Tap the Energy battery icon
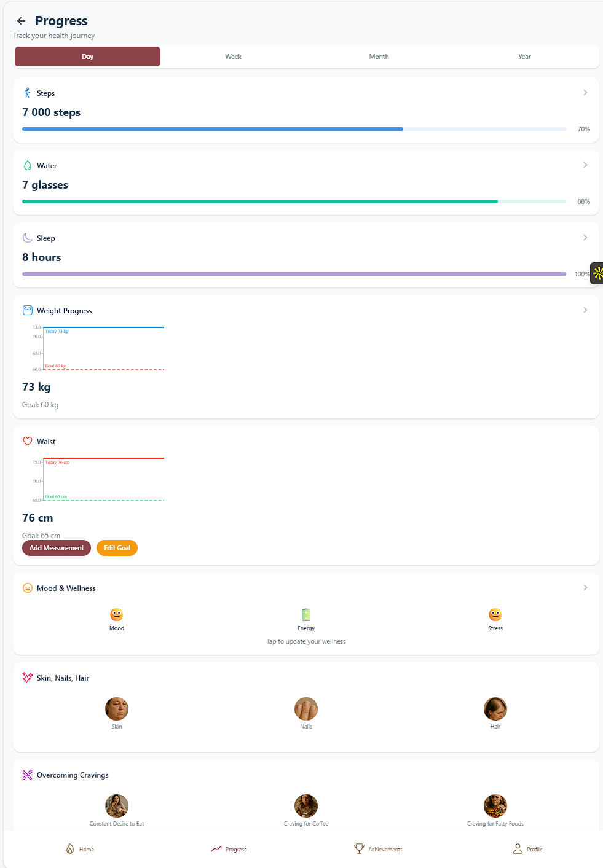This screenshot has height=868, width=603. [x=306, y=614]
